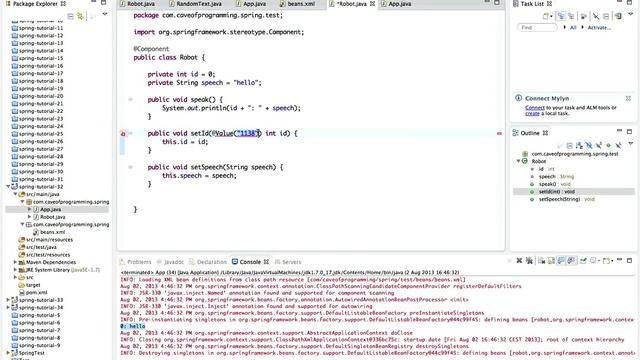The height and width of the screenshot is (360, 640).
Task: Show Console when standard error changes
Action: point(571,261)
